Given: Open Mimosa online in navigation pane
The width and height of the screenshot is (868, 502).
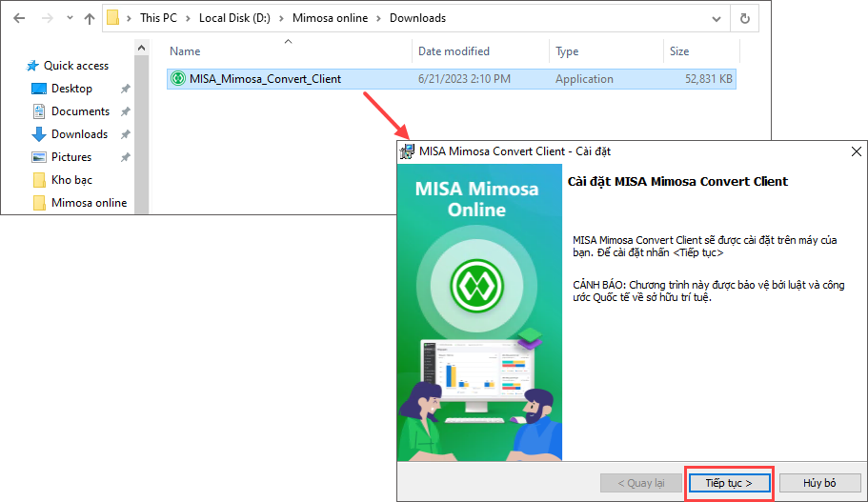Looking at the screenshot, I should [x=89, y=203].
